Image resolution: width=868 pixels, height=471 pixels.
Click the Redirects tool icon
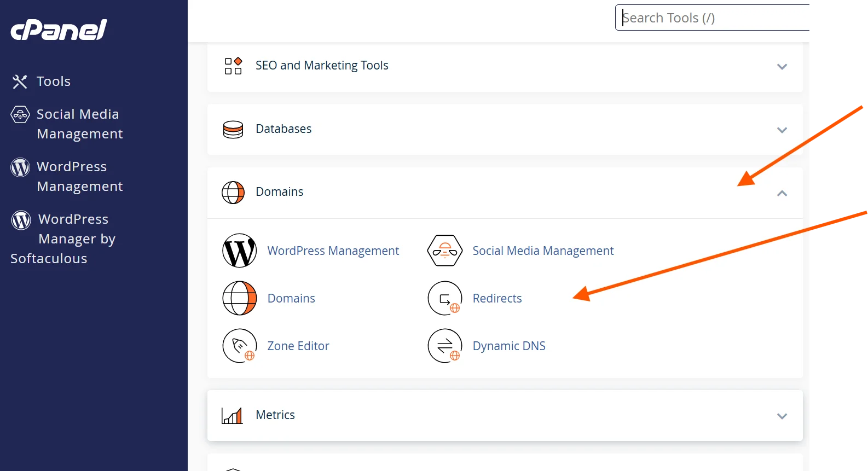[x=445, y=298]
